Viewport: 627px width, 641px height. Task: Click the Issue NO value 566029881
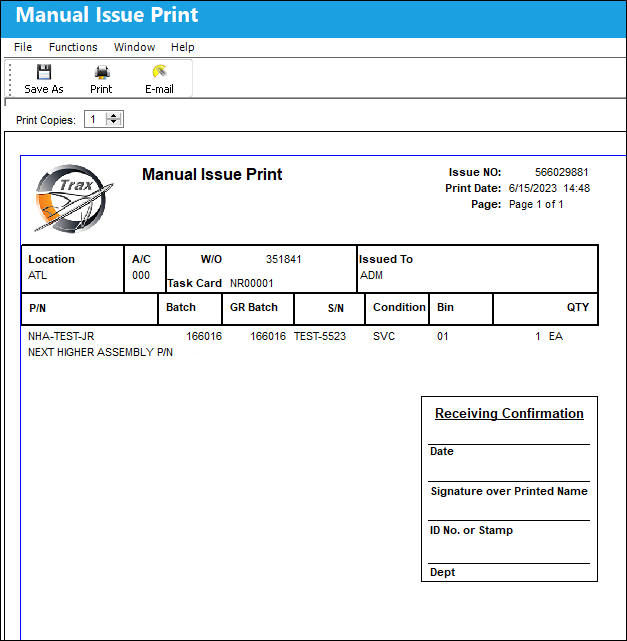coord(562,172)
